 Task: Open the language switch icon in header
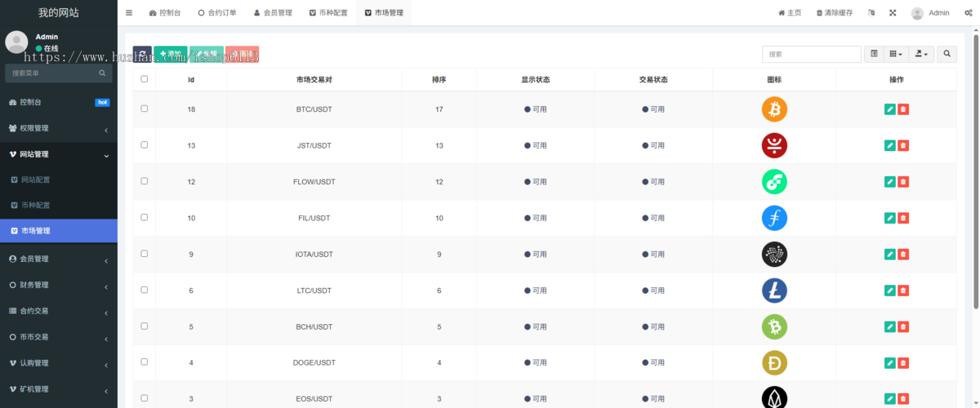(871, 13)
